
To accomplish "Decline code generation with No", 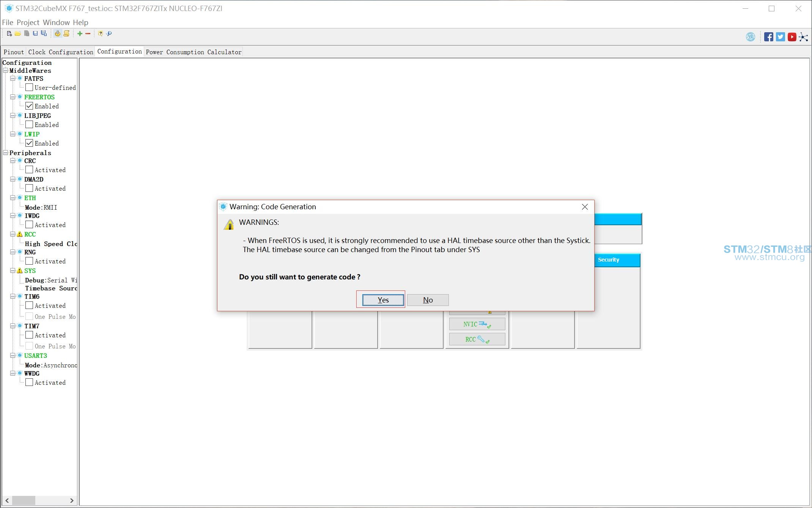I will pyautogui.click(x=428, y=300).
